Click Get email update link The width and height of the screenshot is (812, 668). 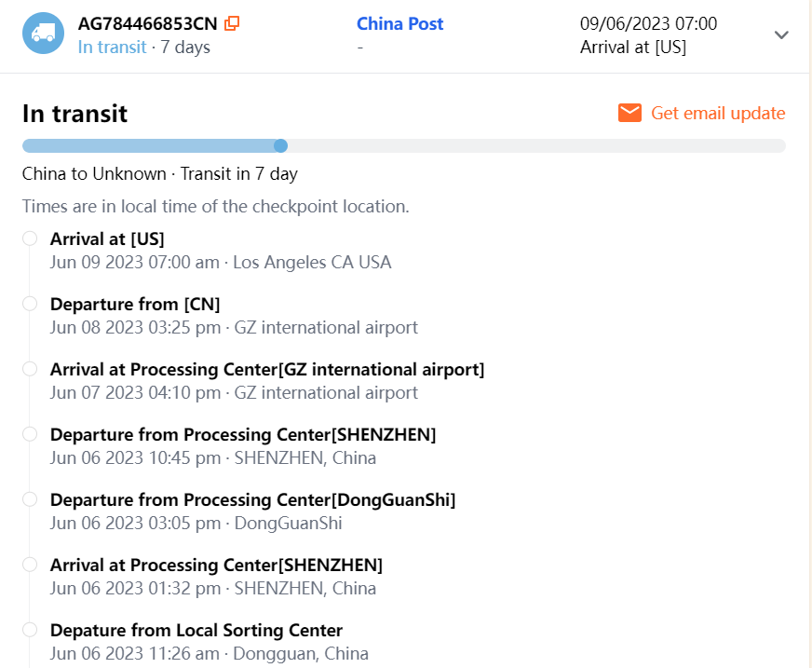pos(718,113)
